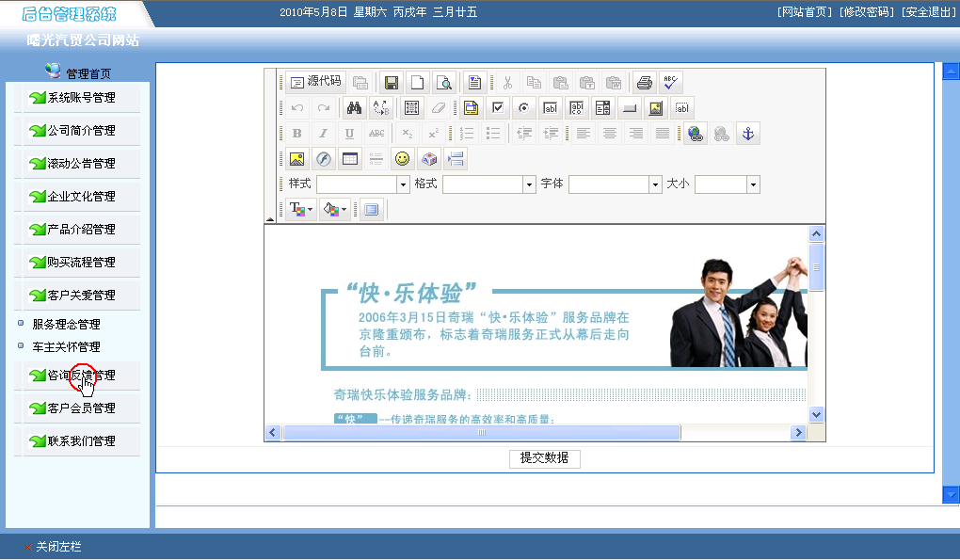Toggle Superscript formatting button
The height and width of the screenshot is (560, 960).
[433, 134]
